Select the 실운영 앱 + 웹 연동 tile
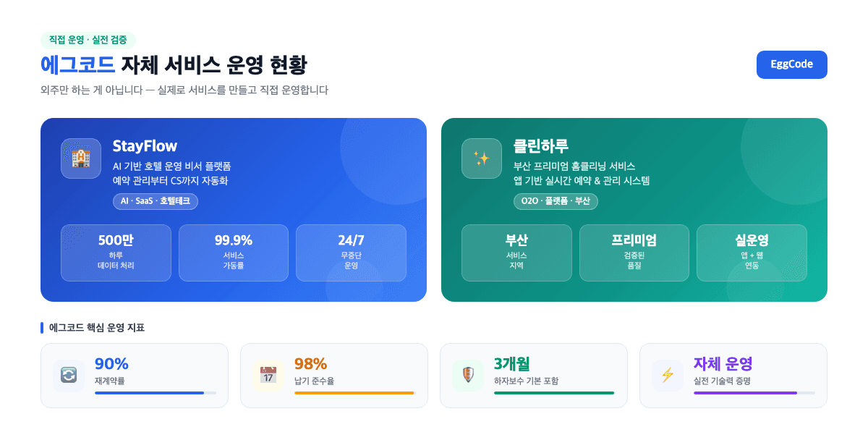 (x=752, y=253)
